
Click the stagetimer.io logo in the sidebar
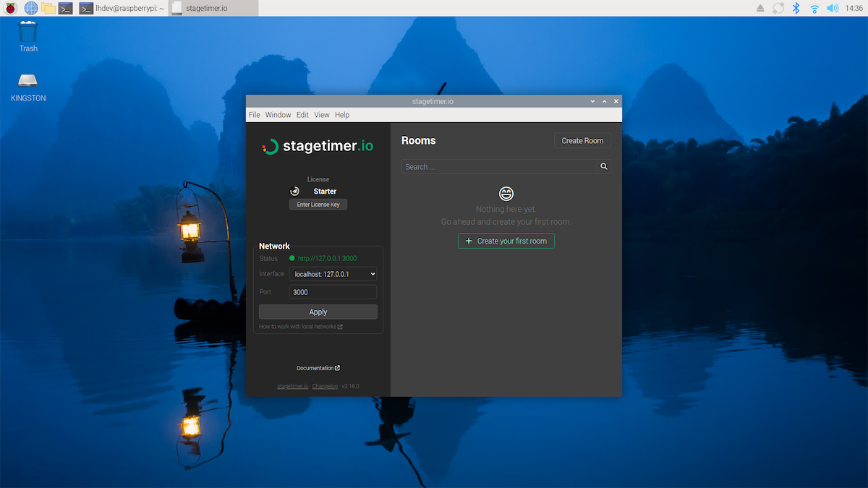coord(317,145)
